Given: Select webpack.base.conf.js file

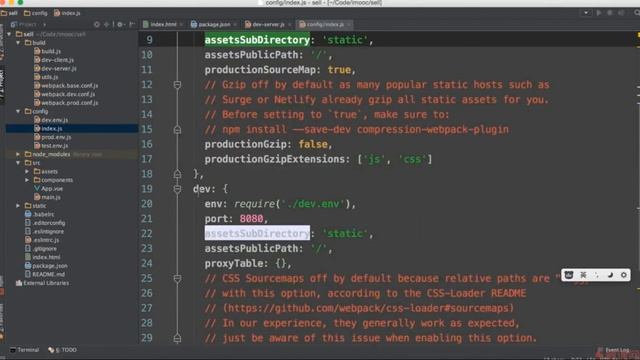Looking at the screenshot, I should [x=66, y=86].
